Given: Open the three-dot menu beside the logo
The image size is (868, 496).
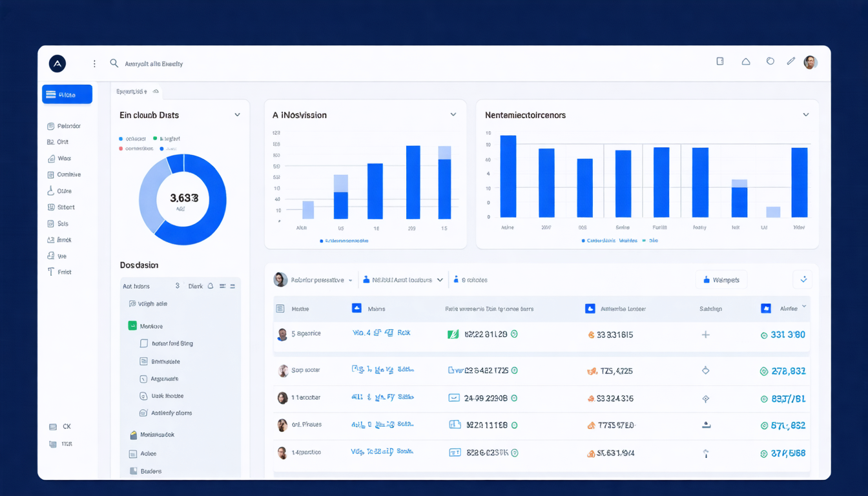Looking at the screenshot, I should (x=94, y=63).
